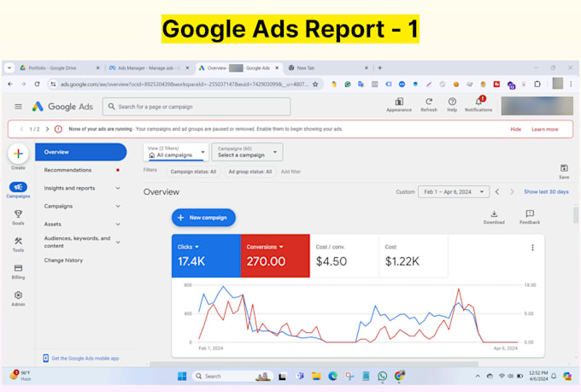Click the New campaign button
The width and height of the screenshot is (581, 392).
pyautogui.click(x=203, y=218)
